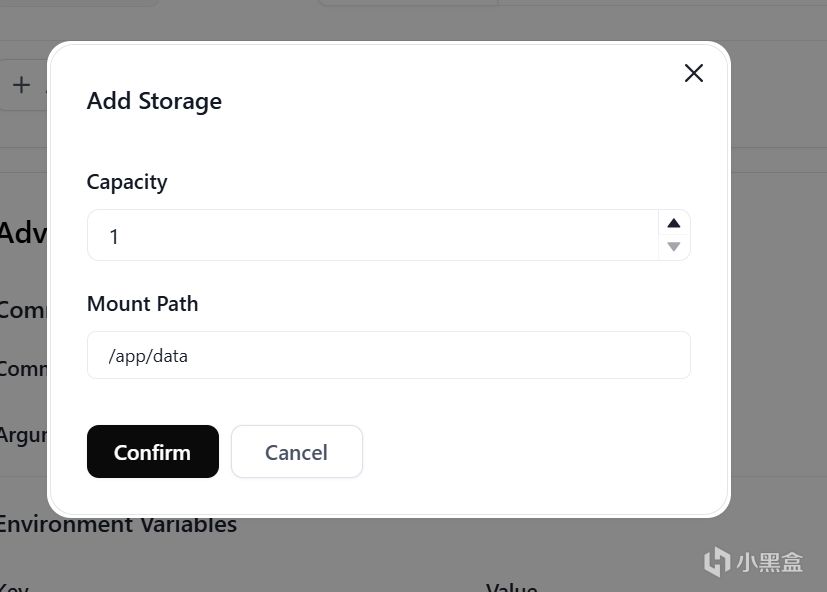Click the Environment Variables heading

tap(120, 525)
